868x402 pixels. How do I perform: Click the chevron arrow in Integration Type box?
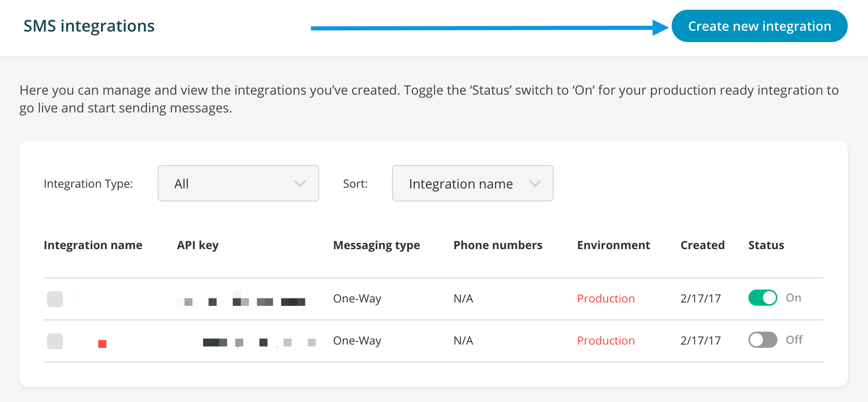click(x=300, y=184)
